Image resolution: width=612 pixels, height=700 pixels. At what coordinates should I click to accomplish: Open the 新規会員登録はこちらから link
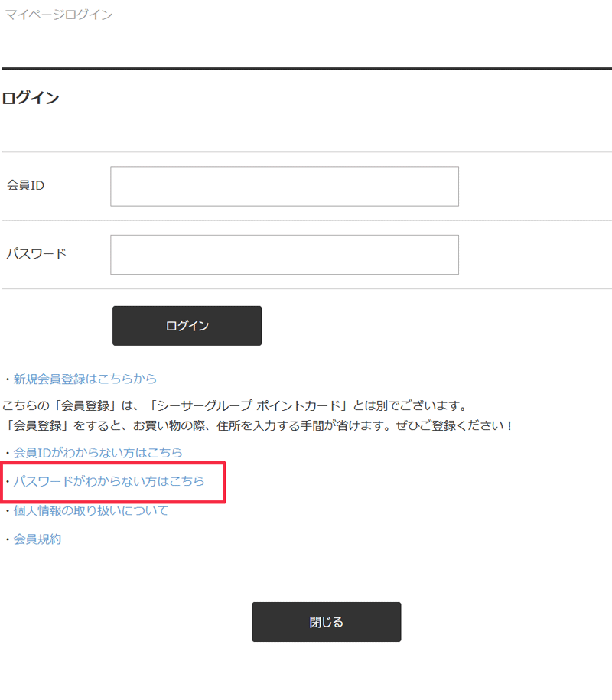(x=85, y=379)
